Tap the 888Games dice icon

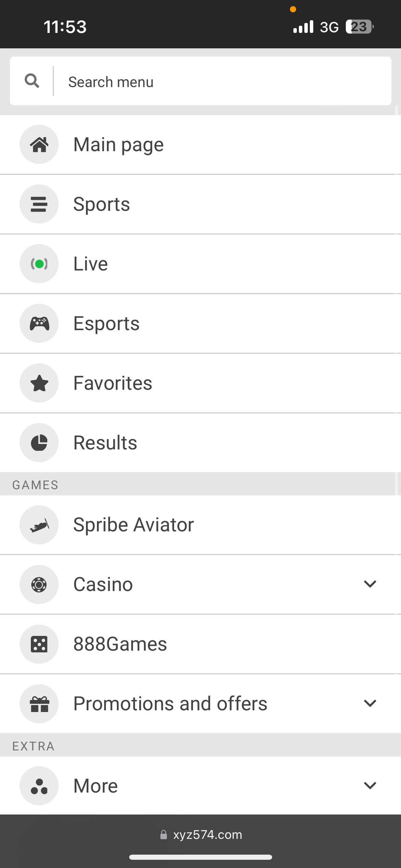39,644
